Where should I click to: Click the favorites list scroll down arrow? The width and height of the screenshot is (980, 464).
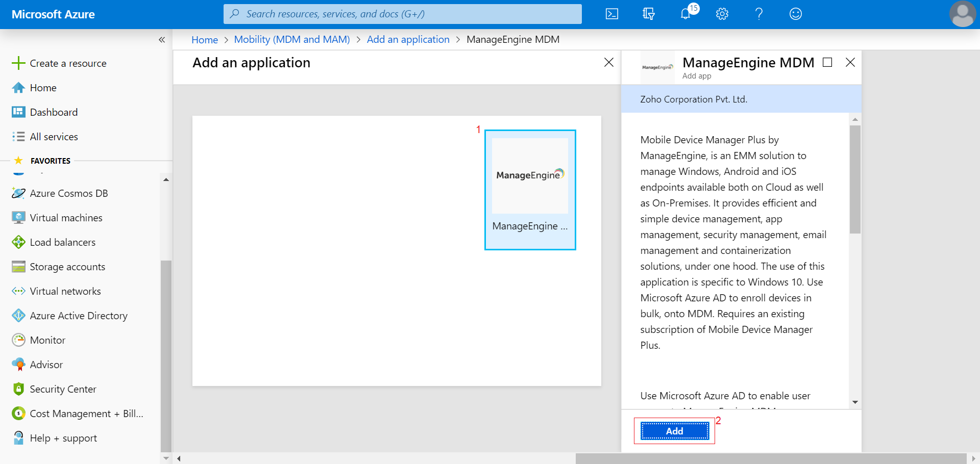[x=166, y=458]
